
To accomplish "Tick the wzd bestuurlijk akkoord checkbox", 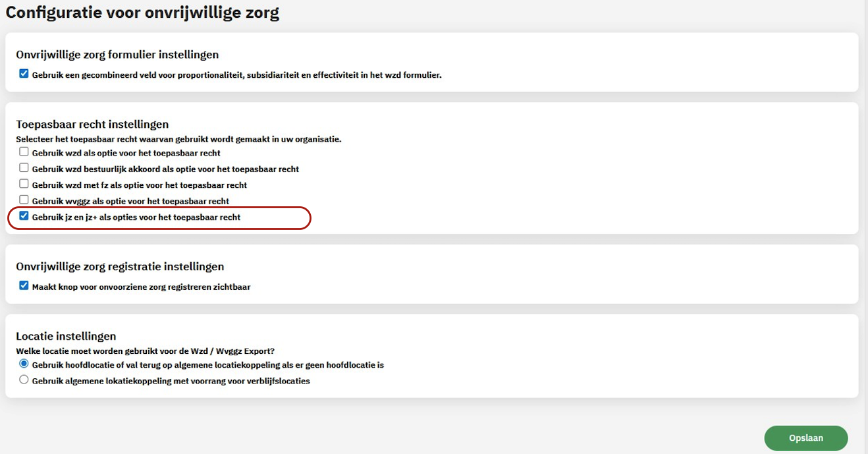I will point(24,167).
